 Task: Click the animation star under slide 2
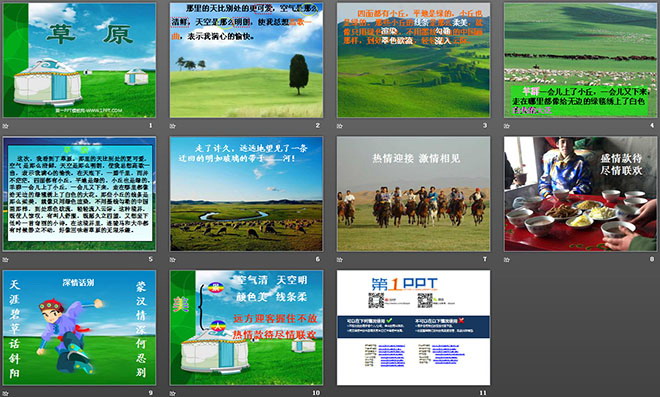pyautogui.click(x=173, y=125)
